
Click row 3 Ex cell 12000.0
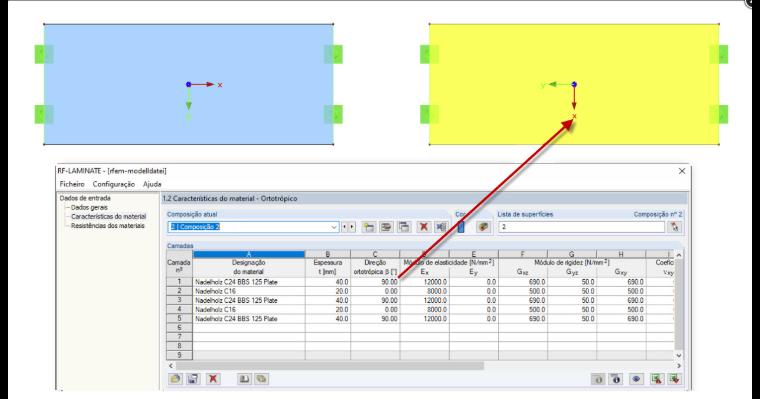[425, 300]
